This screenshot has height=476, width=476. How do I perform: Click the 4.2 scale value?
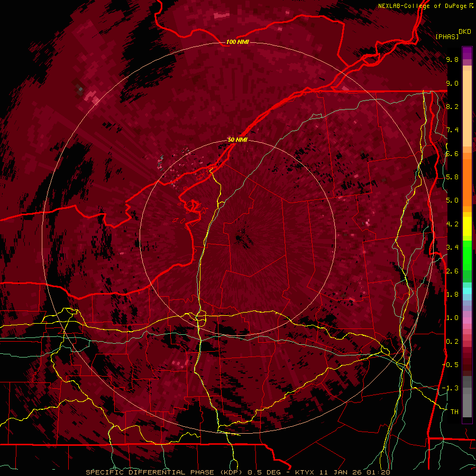[x=452, y=224]
